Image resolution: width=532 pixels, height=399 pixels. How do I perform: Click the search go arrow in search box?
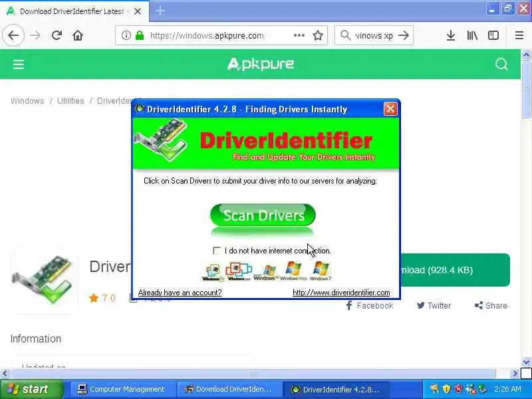[x=404, y=35]
